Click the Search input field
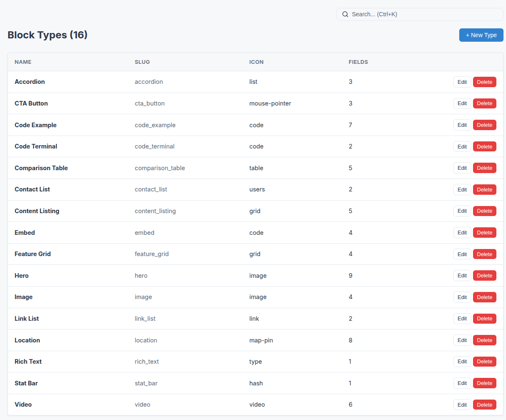The height and width of the screenshot is (420, 506). tap(417, 14)
